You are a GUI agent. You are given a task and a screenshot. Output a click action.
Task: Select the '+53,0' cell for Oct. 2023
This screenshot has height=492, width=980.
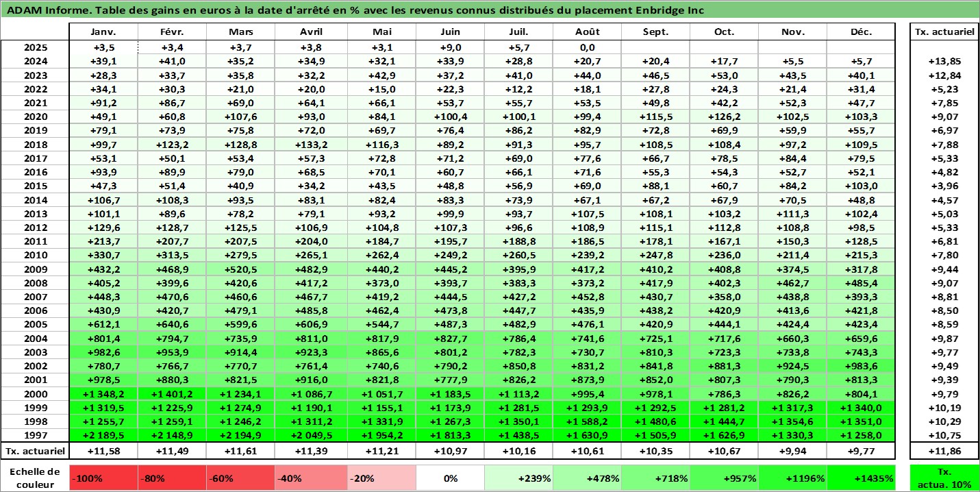[724, 75]
